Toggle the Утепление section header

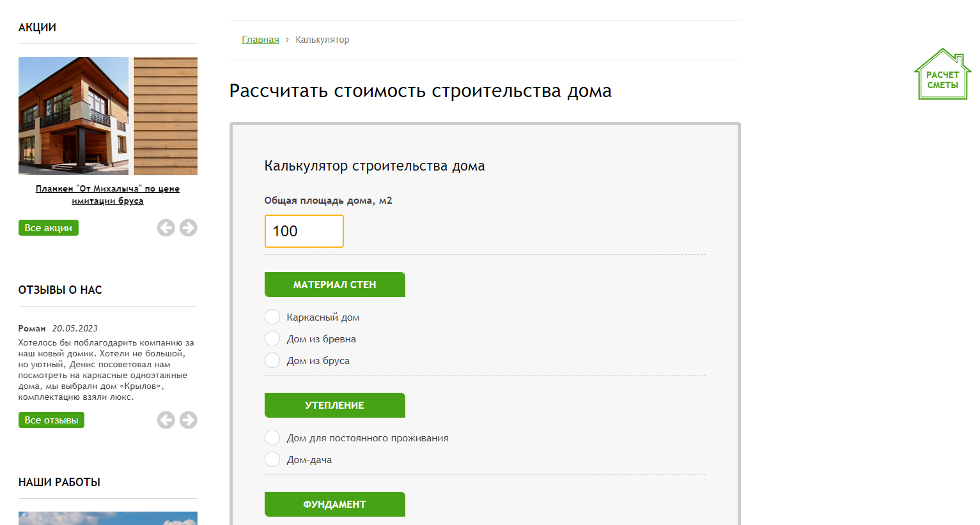coord(335,406)
